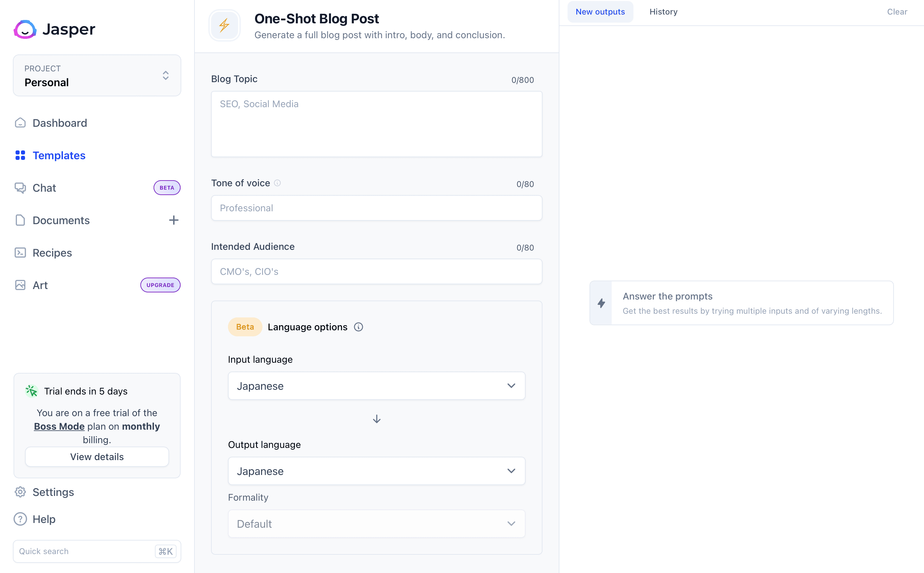This screenshot has height=573, width=924.
Task: Click the Recipes terminal icon
Action: coord(20,253)
